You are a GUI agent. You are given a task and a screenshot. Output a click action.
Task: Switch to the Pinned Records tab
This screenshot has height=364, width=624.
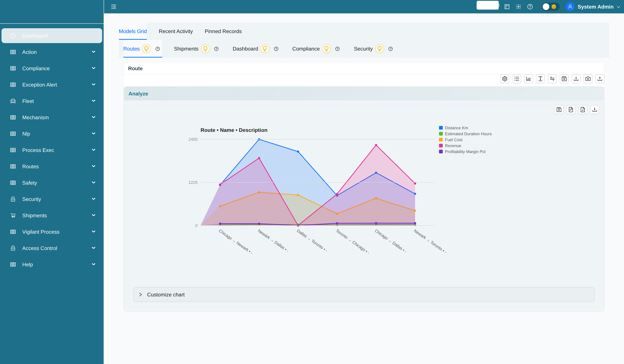click(x=223, y=31)
